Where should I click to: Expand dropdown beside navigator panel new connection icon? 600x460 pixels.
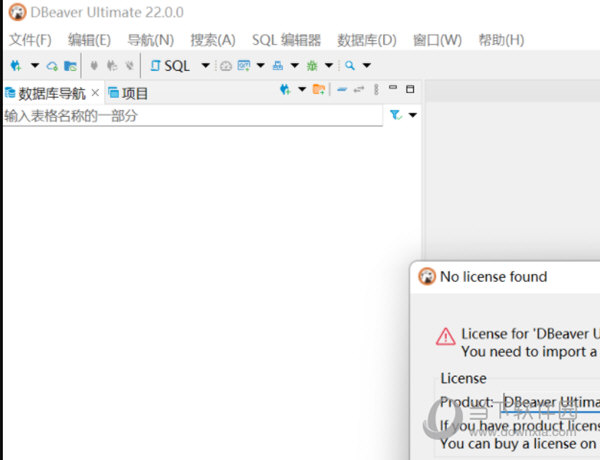click(302, 89)
